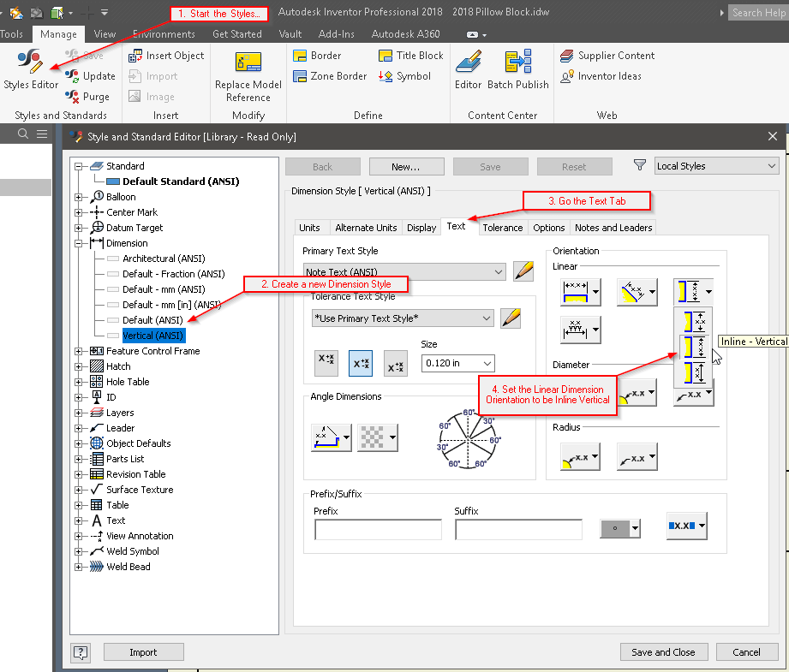Open the View ribbon menu
Image resolution: width=789 pixels, height=672 pixels.
pos(105,33)
